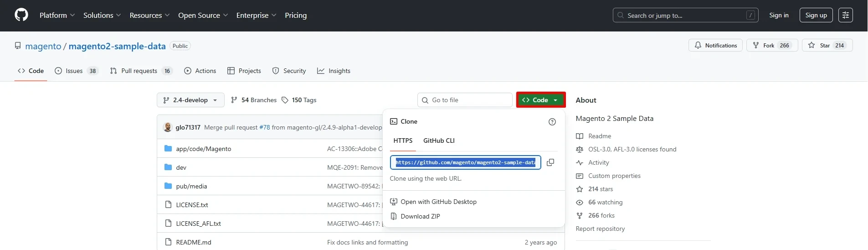The image size is (868, 250).
Task: Click the star icon next to 214 stars
Action: pyautogui.click(x=580, y=189)
